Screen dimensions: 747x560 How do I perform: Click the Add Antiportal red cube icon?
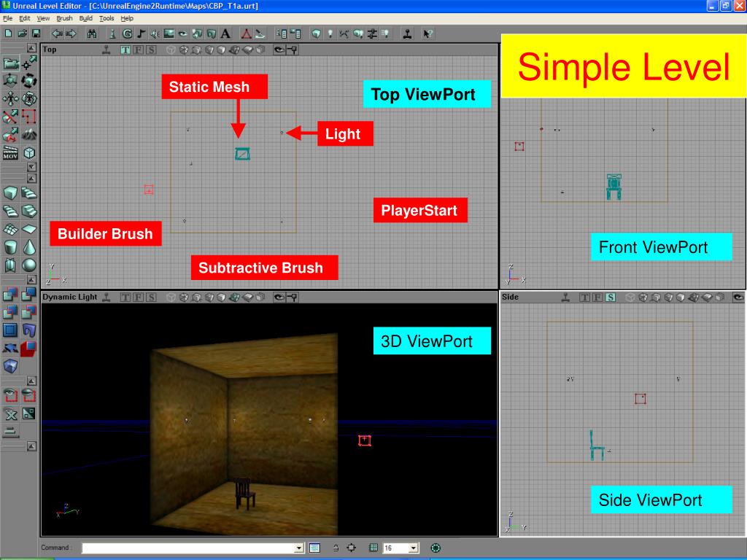point(29,349)
